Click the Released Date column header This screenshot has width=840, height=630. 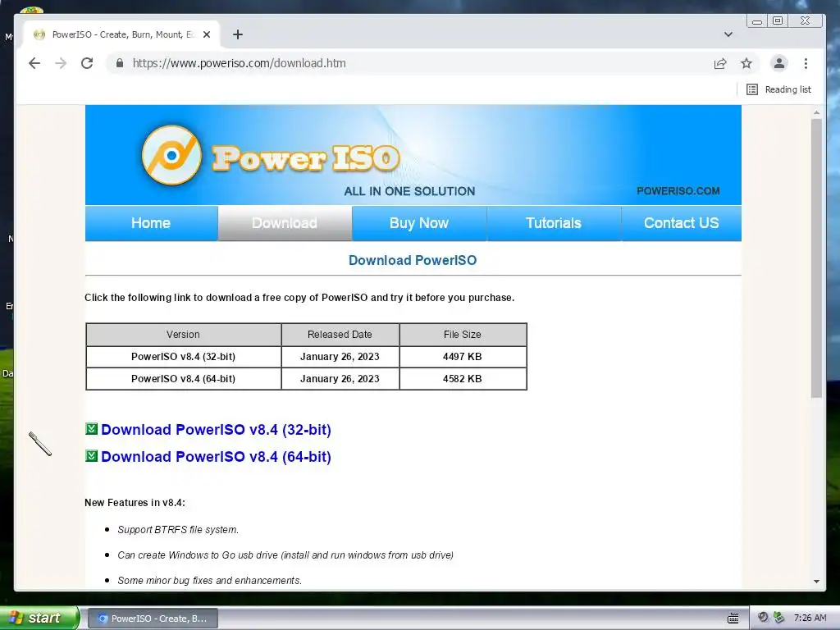pos(340,335)
